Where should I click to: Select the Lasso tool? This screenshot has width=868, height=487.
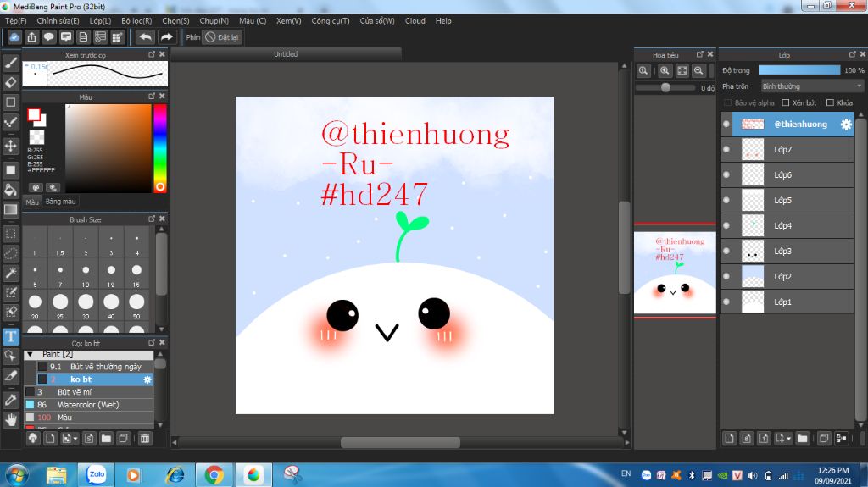tap(10, 253)
